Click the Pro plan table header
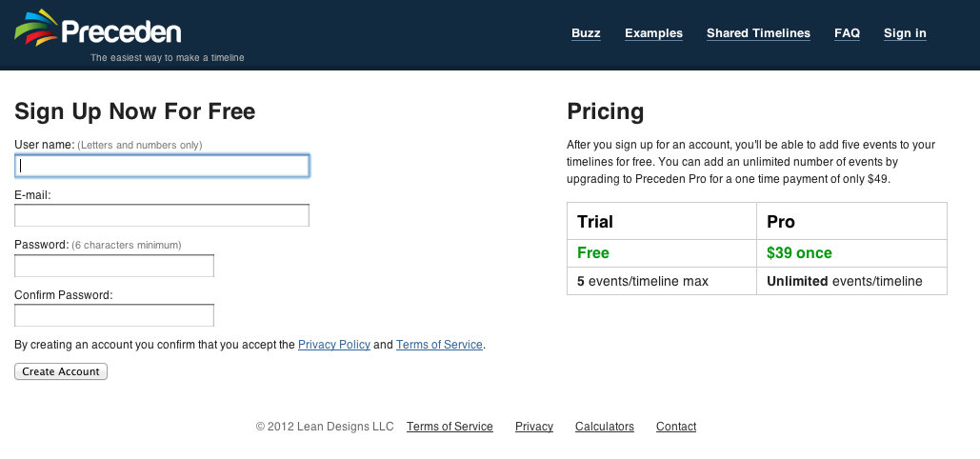The height and width of the screenshot is (459, 980). (x=781, y=222)
